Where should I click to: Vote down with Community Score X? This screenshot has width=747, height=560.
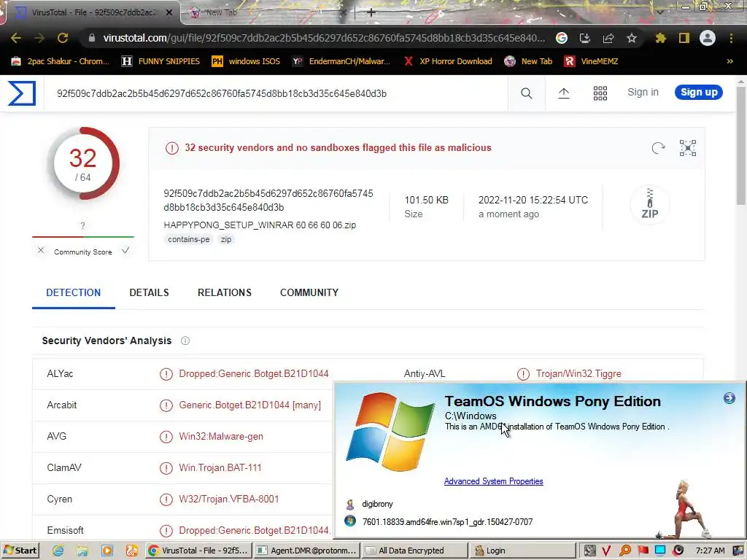coord(41,251)
